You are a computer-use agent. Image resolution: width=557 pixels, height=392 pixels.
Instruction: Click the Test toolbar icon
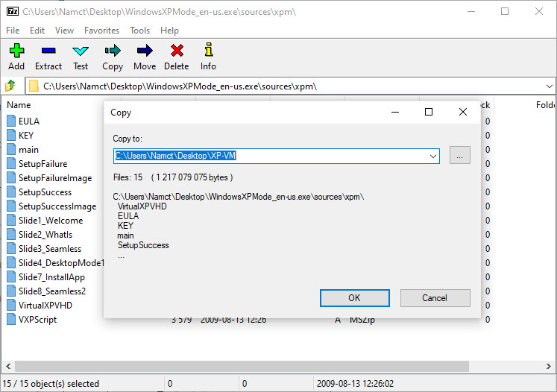[81, 51]
